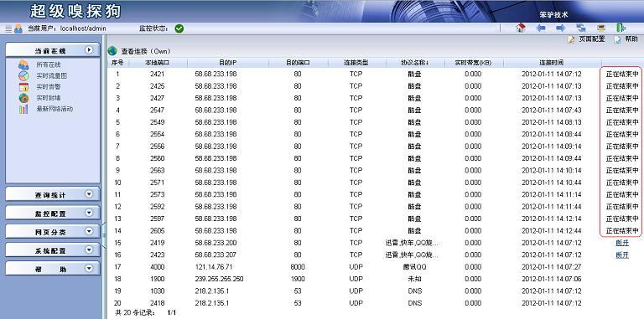This screenshot has width=644, height=319.
Task: Expand the 系统配置 section
Action: pyautogui.click(x=89, y=250)
